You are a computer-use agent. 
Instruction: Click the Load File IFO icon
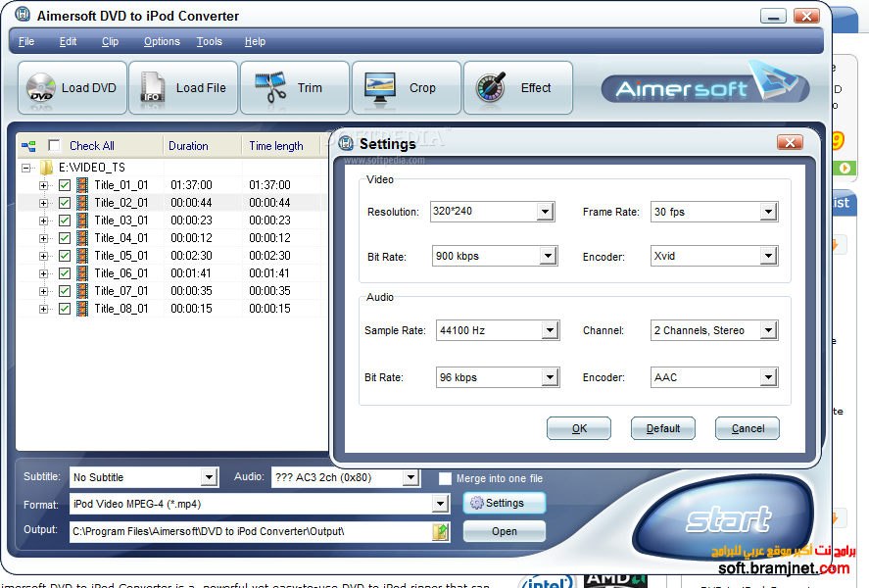153,88
